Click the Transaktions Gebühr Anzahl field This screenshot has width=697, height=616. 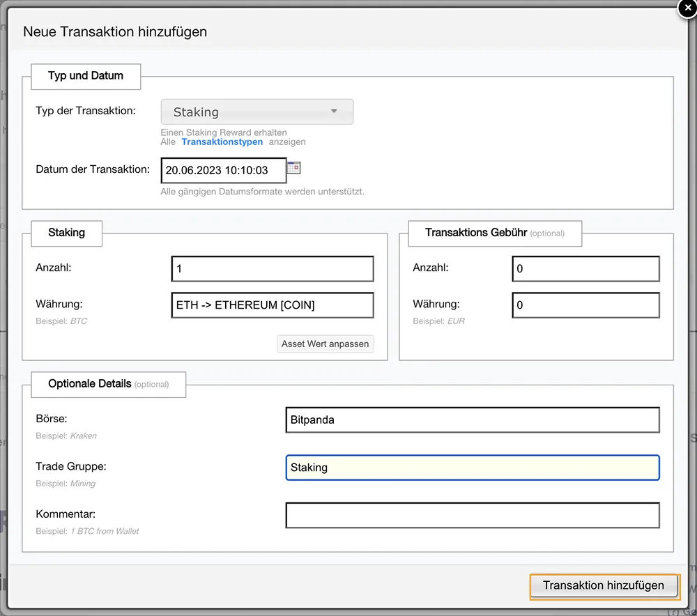click(x=585, y=269)
